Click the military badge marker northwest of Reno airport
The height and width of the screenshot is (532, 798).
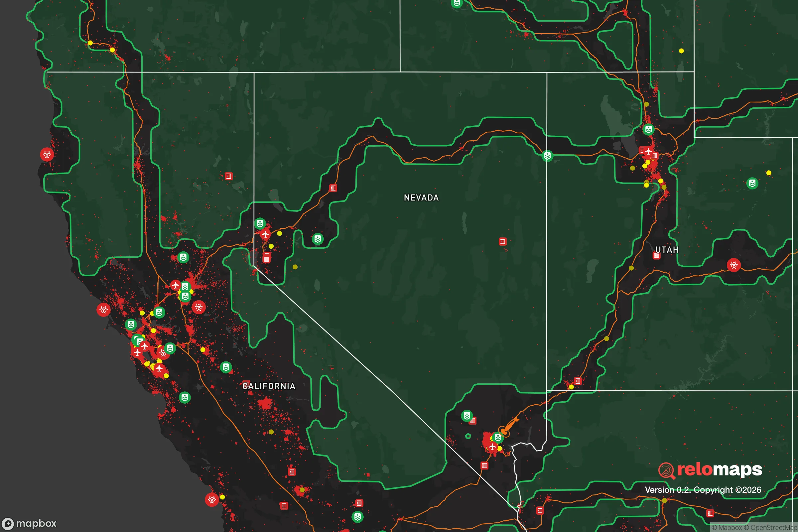[x=260, y=224]
